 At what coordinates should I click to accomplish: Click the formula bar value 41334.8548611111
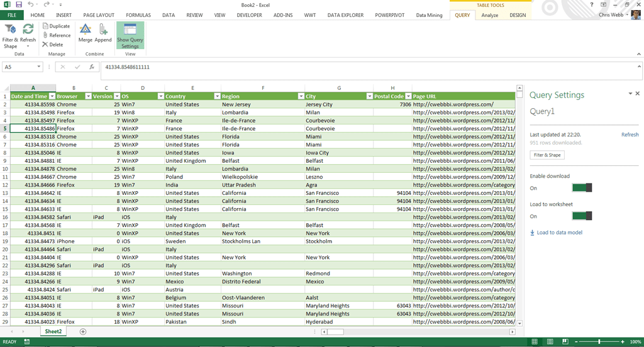pos(127,67)
